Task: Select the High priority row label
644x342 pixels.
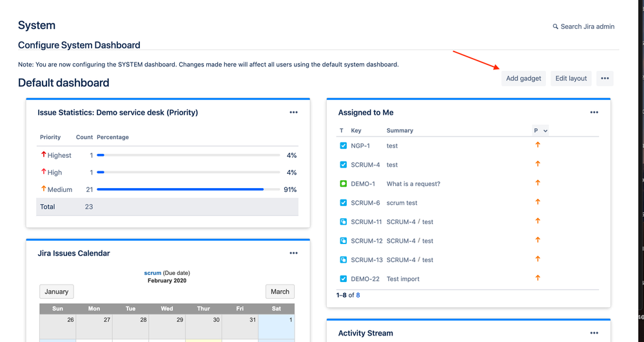Action: (x=55, y=173)
